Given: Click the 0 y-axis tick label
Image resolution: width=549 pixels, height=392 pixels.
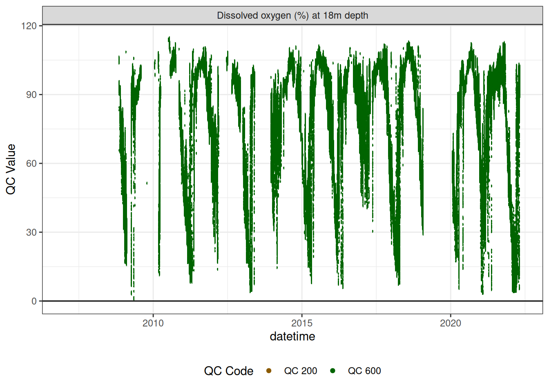Looking at the screenshot, I should point(34,301).
